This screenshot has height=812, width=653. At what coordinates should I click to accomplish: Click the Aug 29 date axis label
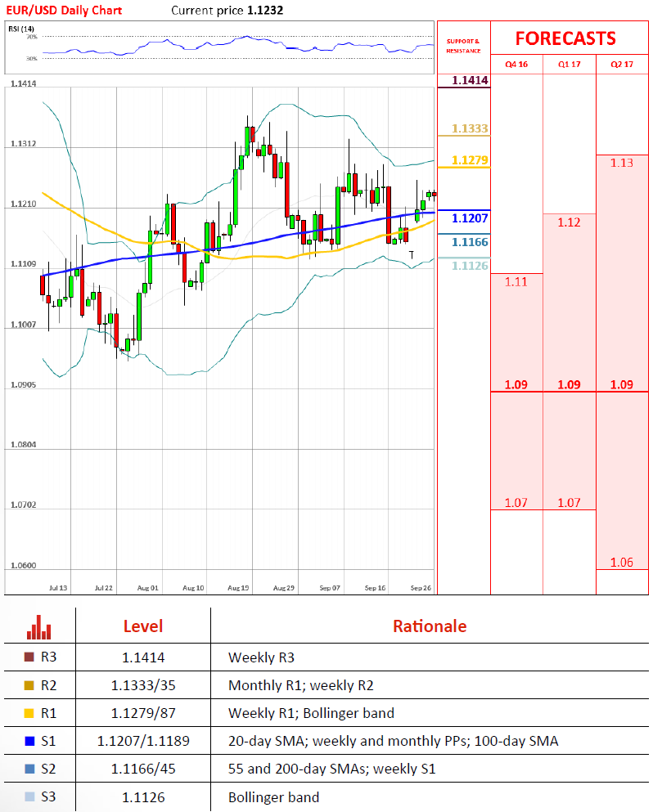pos(284,588)
